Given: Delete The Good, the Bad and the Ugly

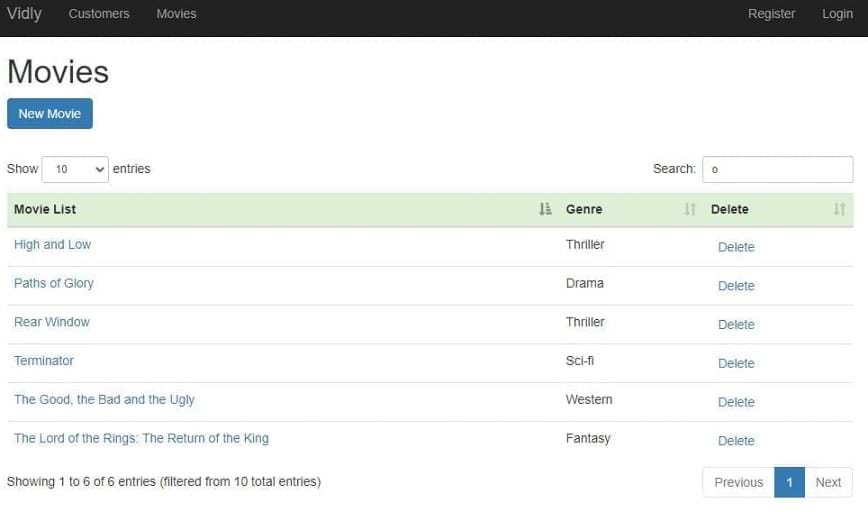Looking at the screenshot, I should tap(736, 402).
